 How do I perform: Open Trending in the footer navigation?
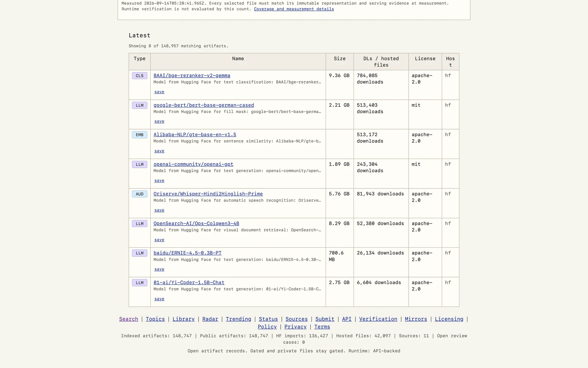(239, 319)
